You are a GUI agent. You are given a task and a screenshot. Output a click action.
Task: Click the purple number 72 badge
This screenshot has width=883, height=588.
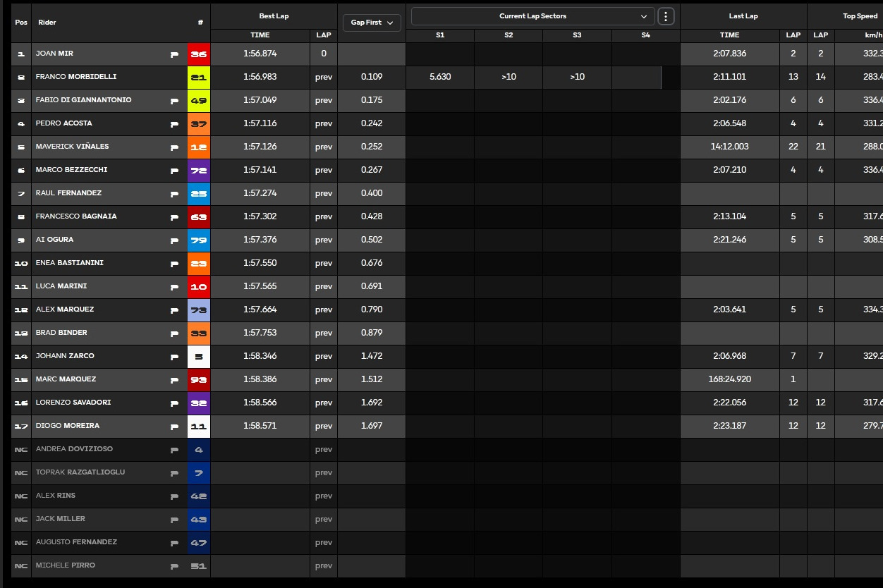click(x=199, y=170)
